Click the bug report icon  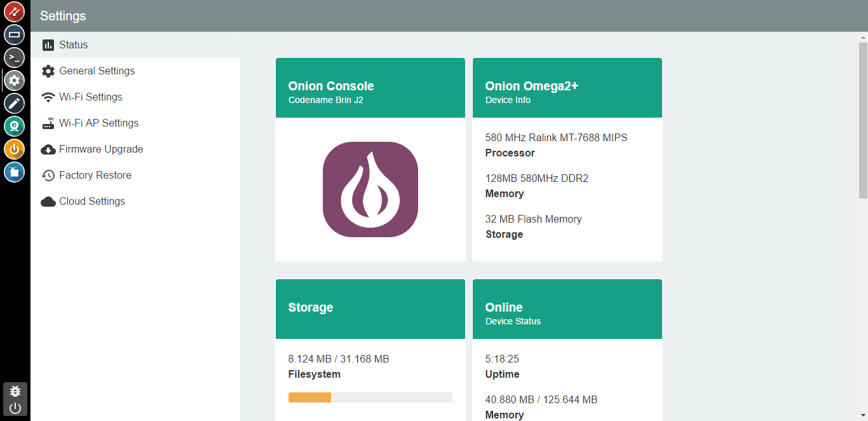(15, 391)
